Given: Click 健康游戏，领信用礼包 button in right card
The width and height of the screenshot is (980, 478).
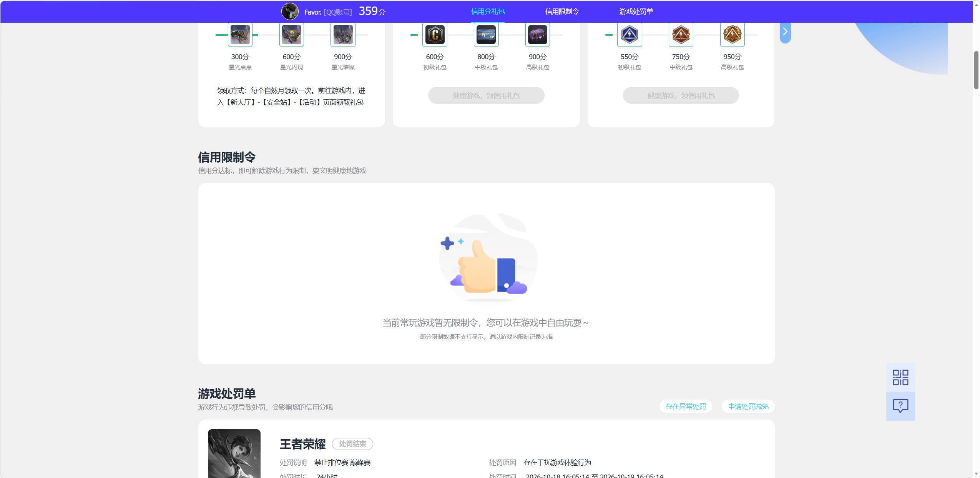Looking at the screenshot, I should pos(681,95).
